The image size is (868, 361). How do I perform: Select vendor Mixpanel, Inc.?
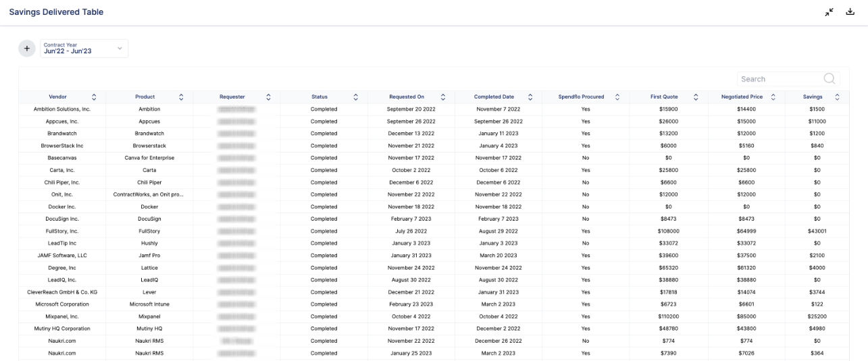pyautogui.click(x=62, y=316)
